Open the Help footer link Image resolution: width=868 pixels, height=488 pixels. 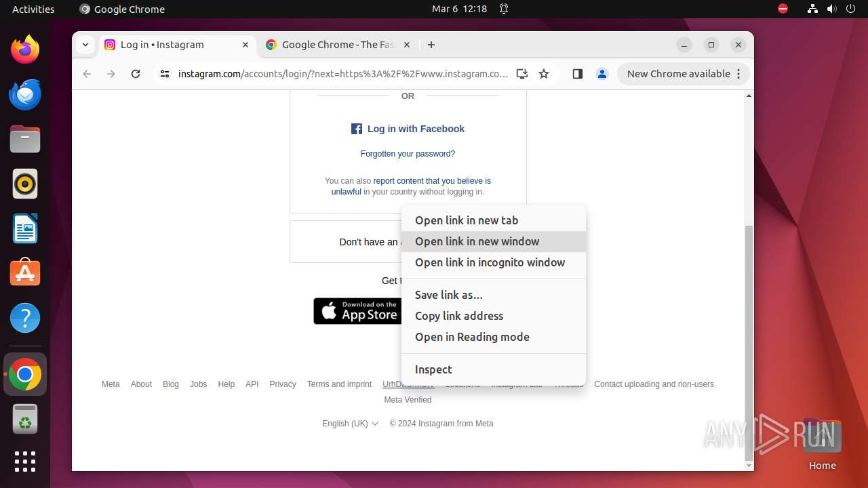pyautogui.click(x=226, y=384)
